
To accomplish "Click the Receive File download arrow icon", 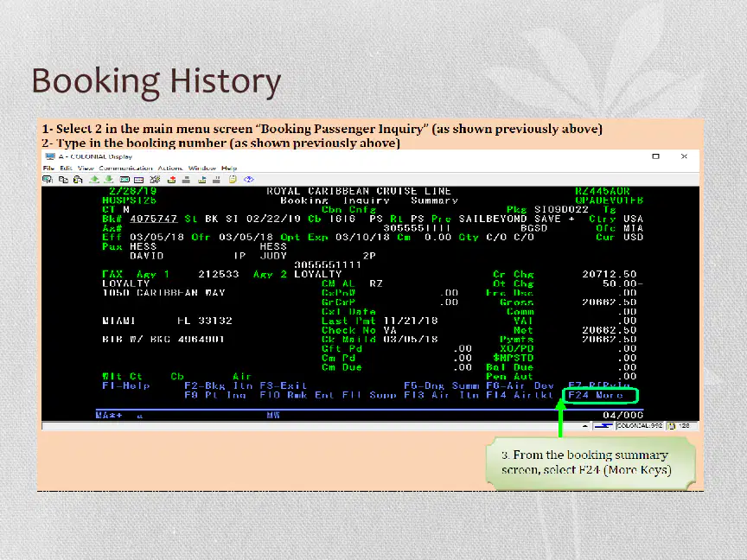I will click(x=109, y=180).
